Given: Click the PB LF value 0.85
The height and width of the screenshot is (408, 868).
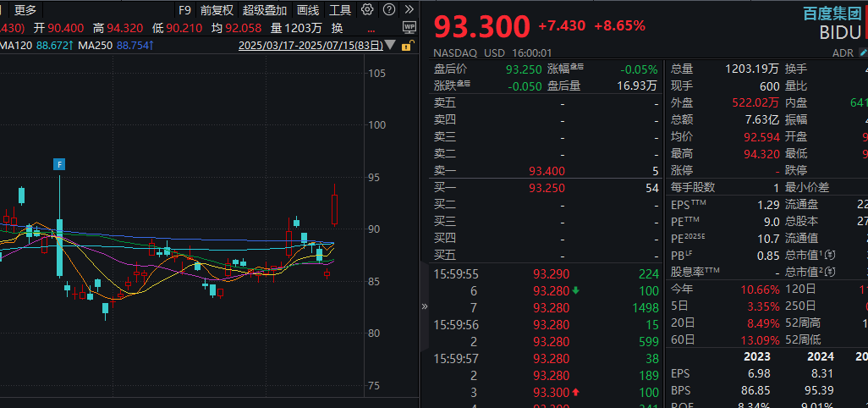Looking at the screenshot, I should coord(768,256).
